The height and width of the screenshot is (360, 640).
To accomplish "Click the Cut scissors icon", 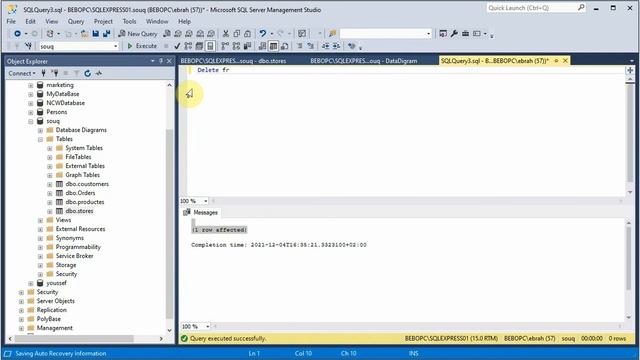I will coord(226,33).
